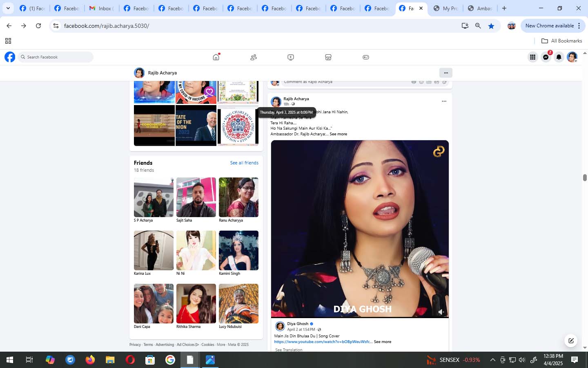Screen dimensions: 588x368
Task: Click the Rithika Sharma name
Action: (188, 327)
